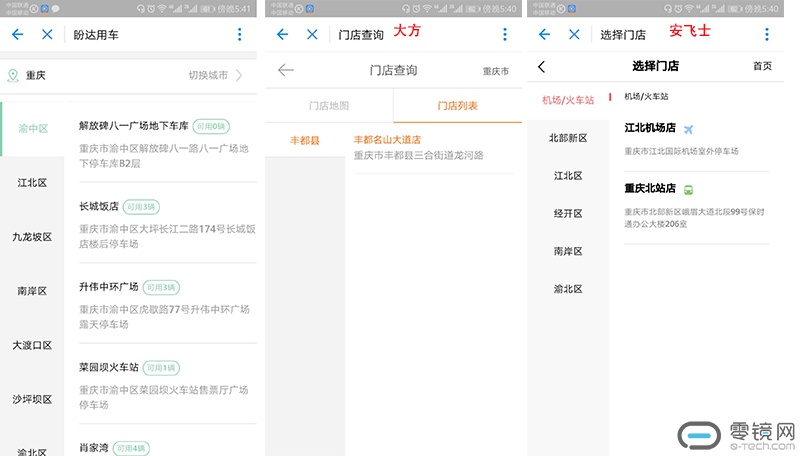Viewport: 800px width, 456px height.
Task: Tap location pin icon beside 重庆
Action: tap(13, 75)
